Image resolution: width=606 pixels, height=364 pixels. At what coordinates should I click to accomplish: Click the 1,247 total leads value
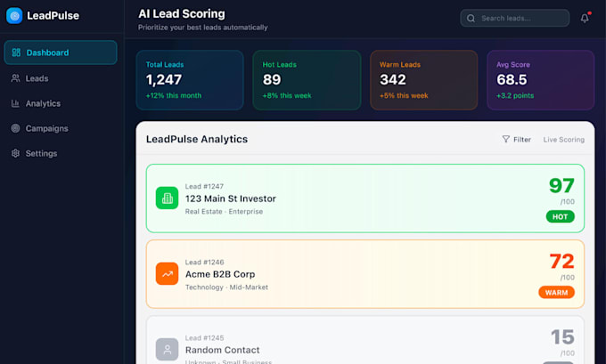point(163,79)
